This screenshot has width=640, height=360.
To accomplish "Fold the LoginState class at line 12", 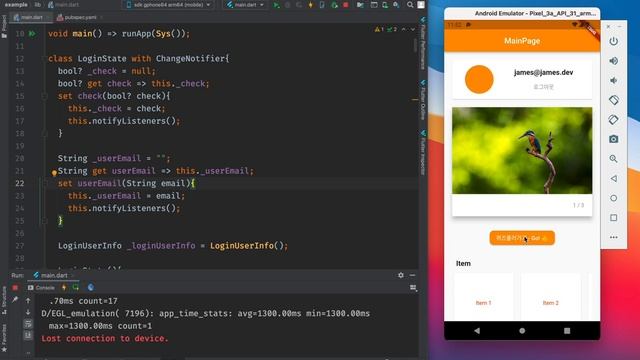I will (x=44, y=58).
